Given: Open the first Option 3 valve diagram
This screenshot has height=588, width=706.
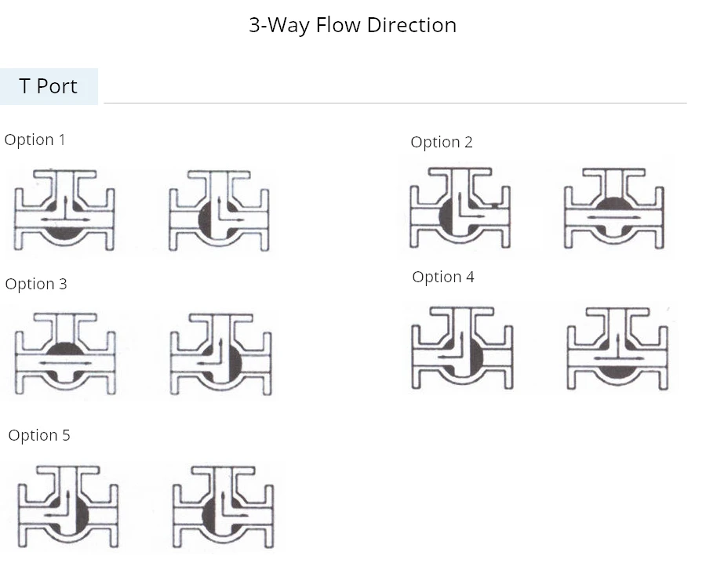Looking at the screenshot, I should pos(65,354).
